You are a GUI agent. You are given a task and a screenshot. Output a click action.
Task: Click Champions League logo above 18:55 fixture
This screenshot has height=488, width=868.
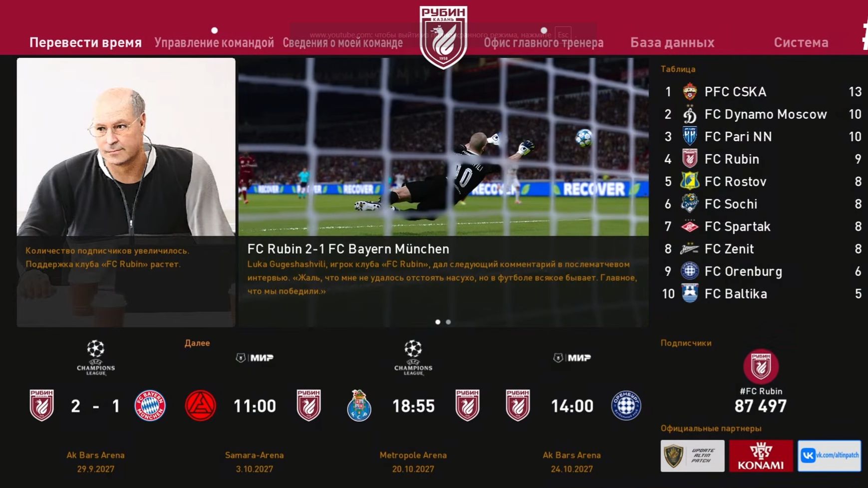pyautogui.click(x=413, y=357)
